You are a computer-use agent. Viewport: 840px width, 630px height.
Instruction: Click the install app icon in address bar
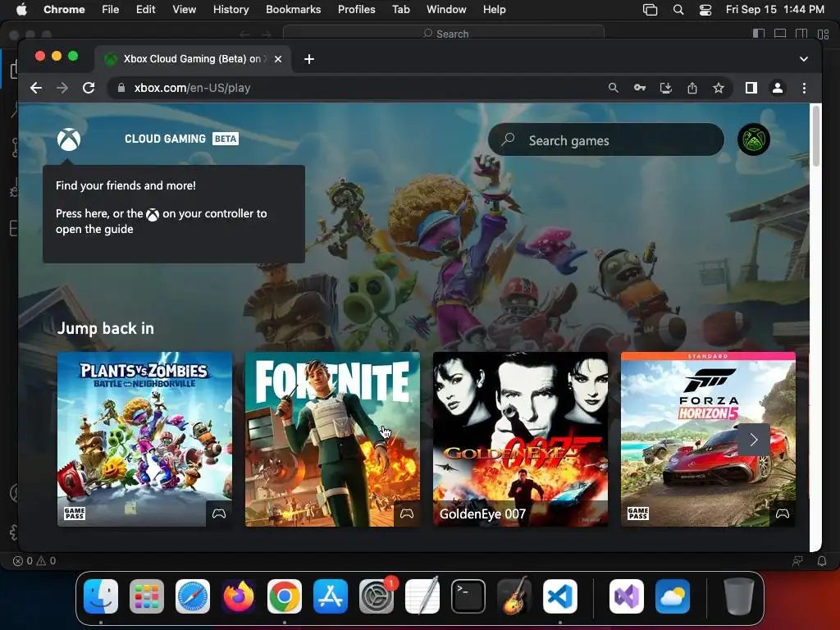click(x=666, y=88)
